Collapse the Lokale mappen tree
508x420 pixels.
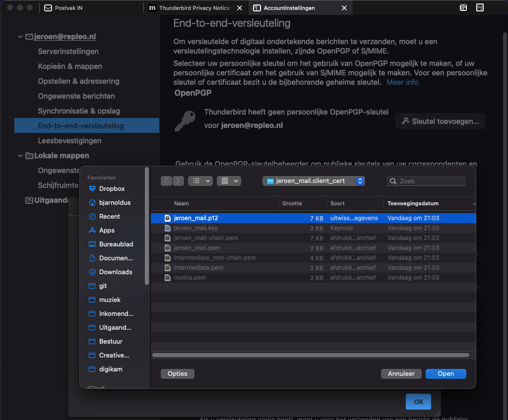point(20,156)
